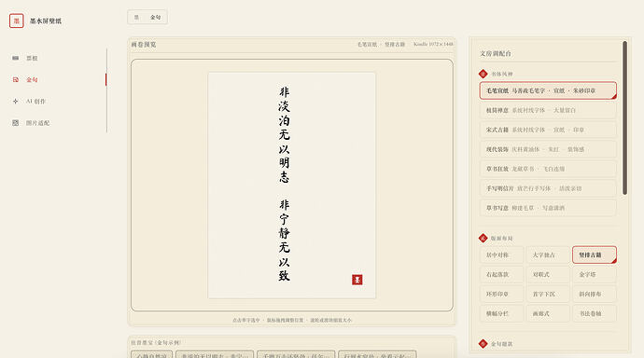Select the 现代装饰 style option
644x358 pixels.
point(548,149)
